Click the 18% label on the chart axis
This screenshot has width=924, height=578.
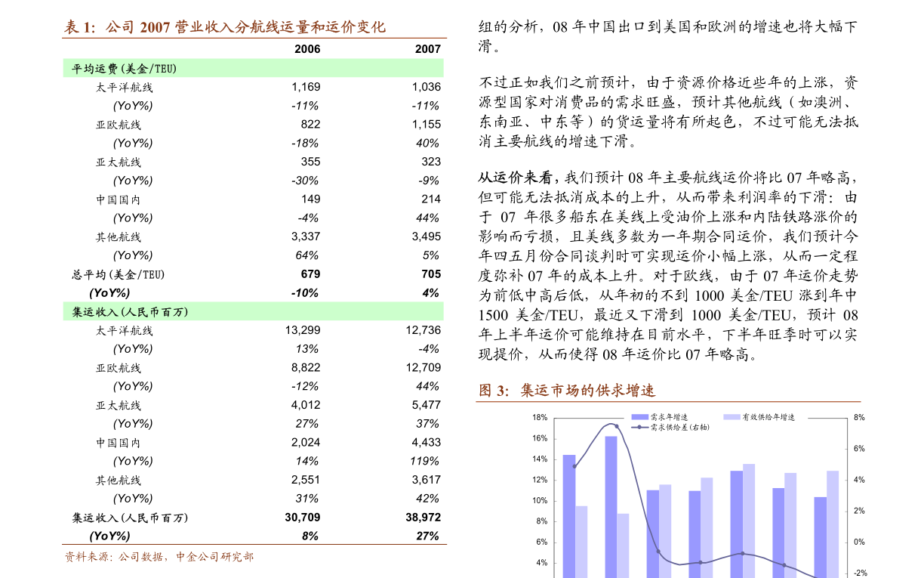click(x=539, y=418)
